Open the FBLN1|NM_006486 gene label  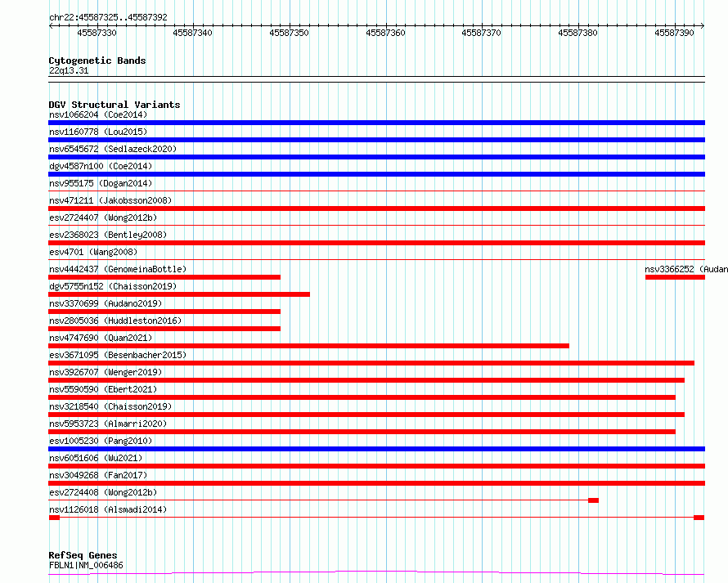pos(86,565)
